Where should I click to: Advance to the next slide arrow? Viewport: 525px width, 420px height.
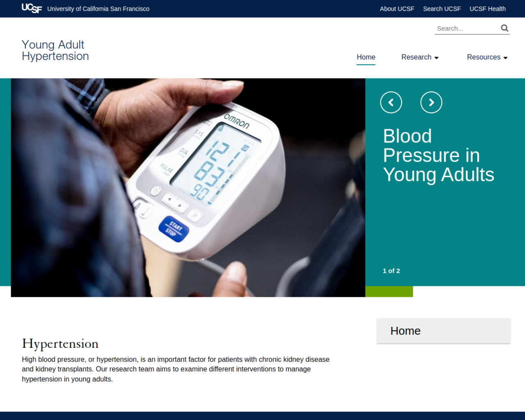[431, 103]
